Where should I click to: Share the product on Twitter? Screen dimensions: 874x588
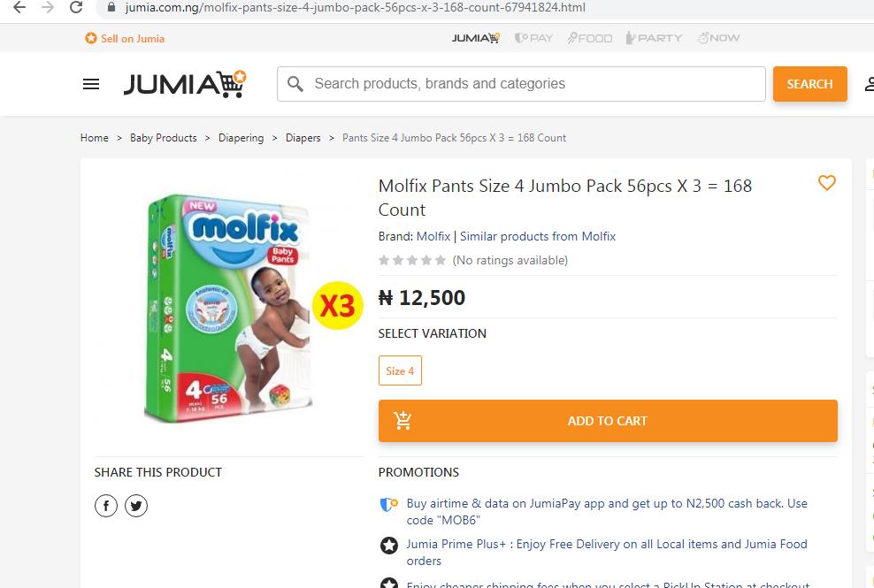[x=136, y=506]
